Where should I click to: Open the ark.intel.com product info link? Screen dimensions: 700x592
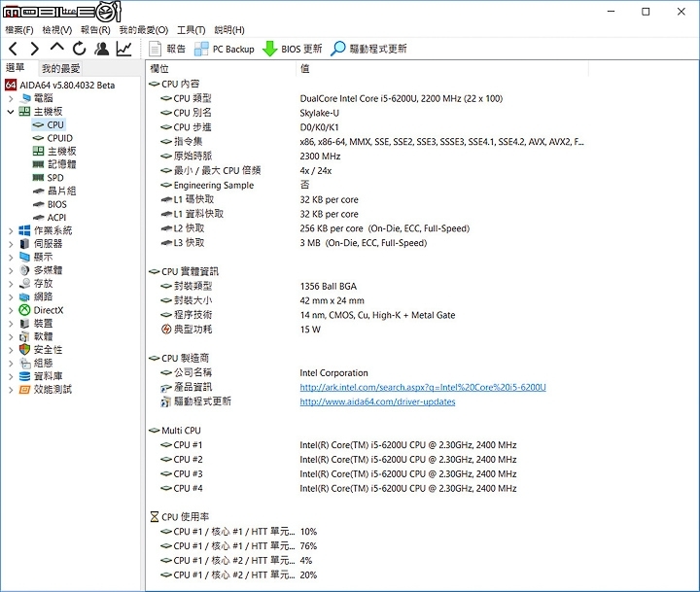[423, 387]
